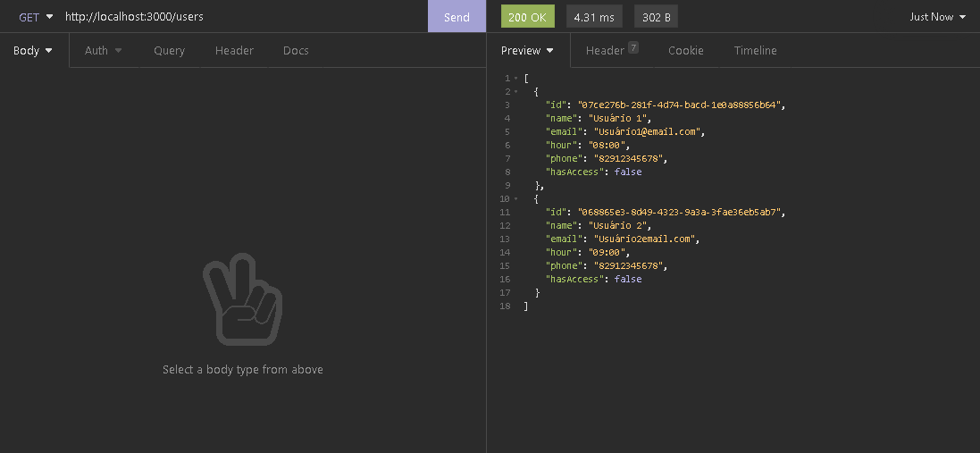Click the "Select a body type from above" text
The image size is (980, 453).
243,369
